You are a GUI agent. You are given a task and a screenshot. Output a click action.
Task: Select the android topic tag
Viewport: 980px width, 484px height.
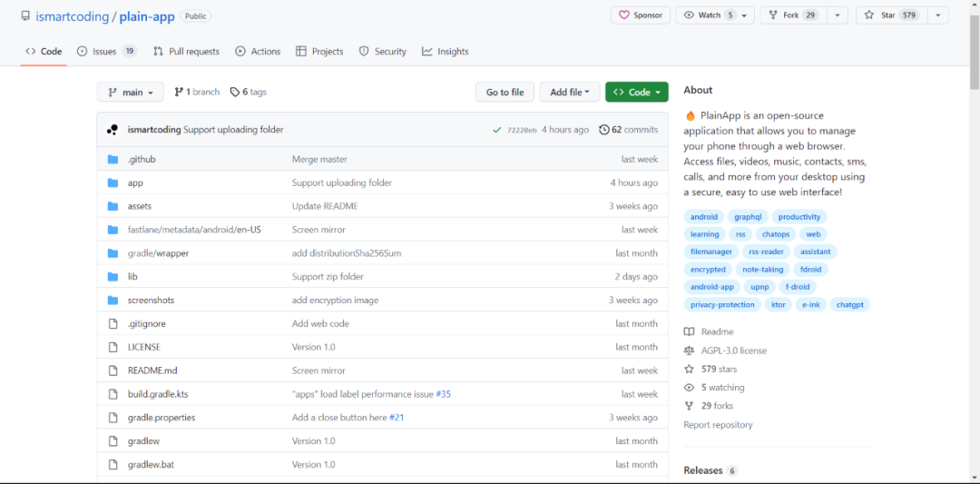pos(704,217)
